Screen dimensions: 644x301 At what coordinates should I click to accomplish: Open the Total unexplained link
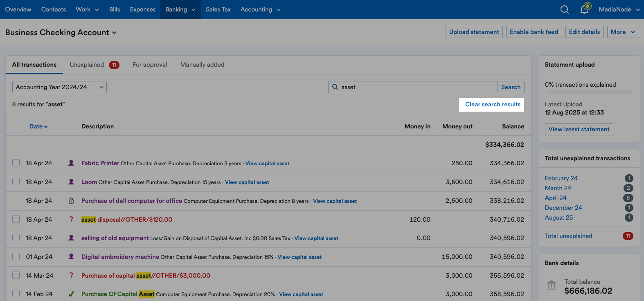click(568, 236)
